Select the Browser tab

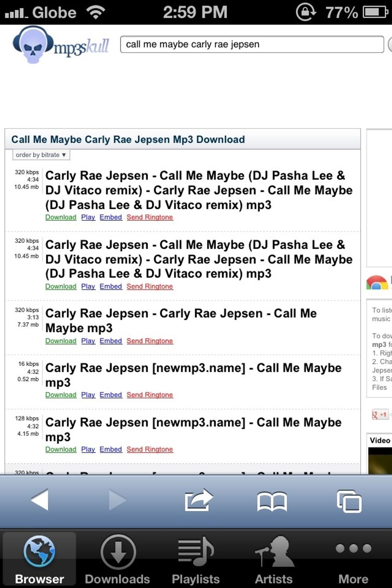pos(39,559)
